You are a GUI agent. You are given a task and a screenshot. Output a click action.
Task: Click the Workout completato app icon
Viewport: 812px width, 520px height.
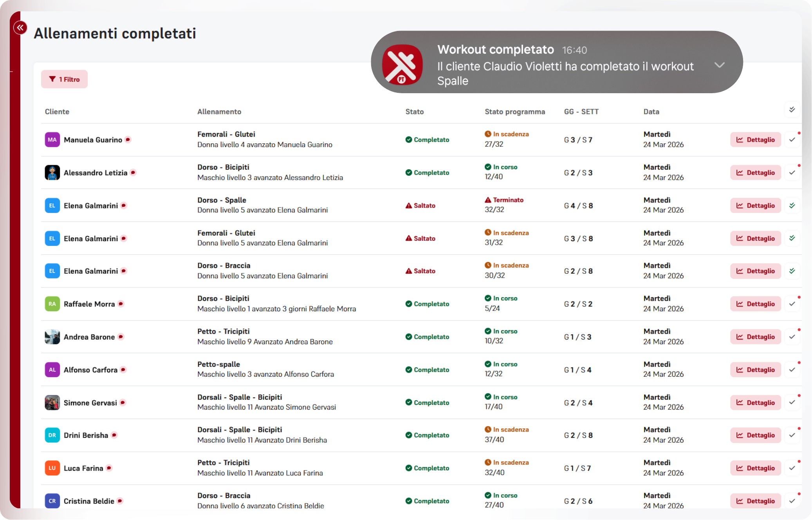[402, 64]
